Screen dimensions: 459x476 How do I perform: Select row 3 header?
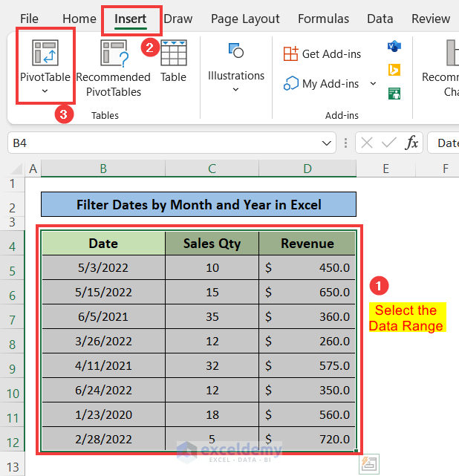[12, 223]
